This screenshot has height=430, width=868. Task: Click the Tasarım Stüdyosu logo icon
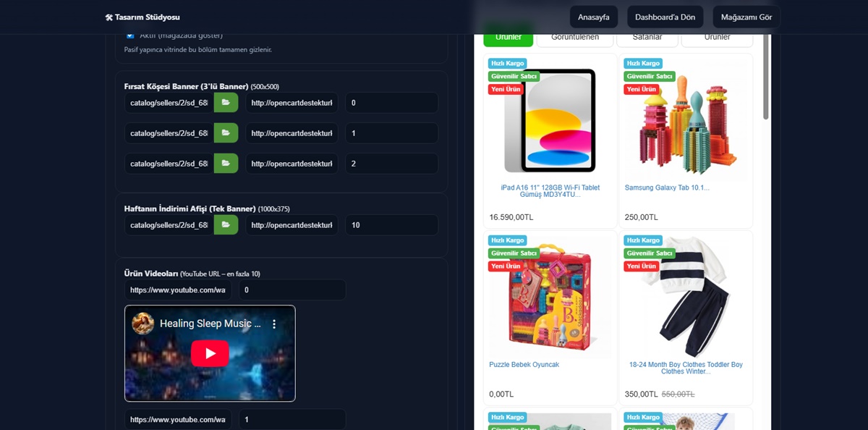[x=109, y=17]
